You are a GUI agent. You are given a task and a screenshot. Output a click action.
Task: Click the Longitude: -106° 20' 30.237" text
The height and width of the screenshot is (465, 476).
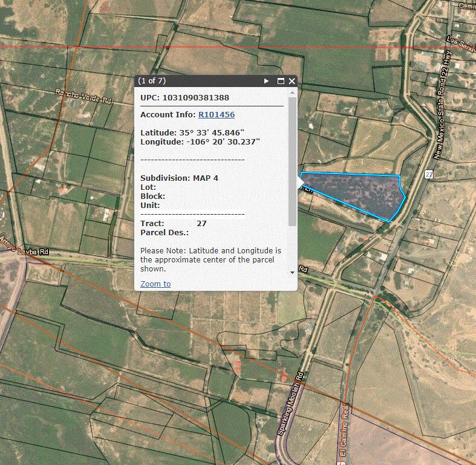point(200,142)
